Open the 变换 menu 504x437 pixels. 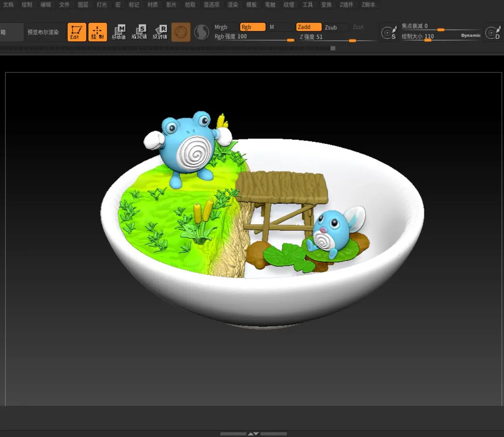coord(326,5)
